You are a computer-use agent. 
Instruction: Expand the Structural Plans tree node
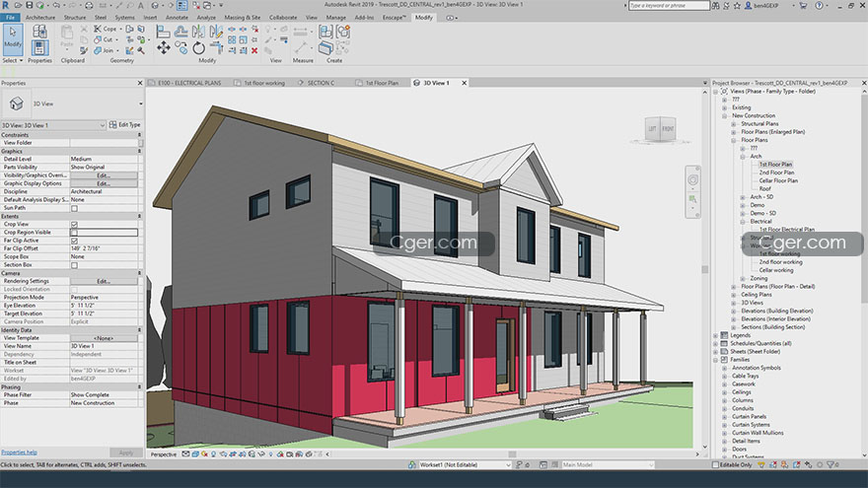coord(734,124)
